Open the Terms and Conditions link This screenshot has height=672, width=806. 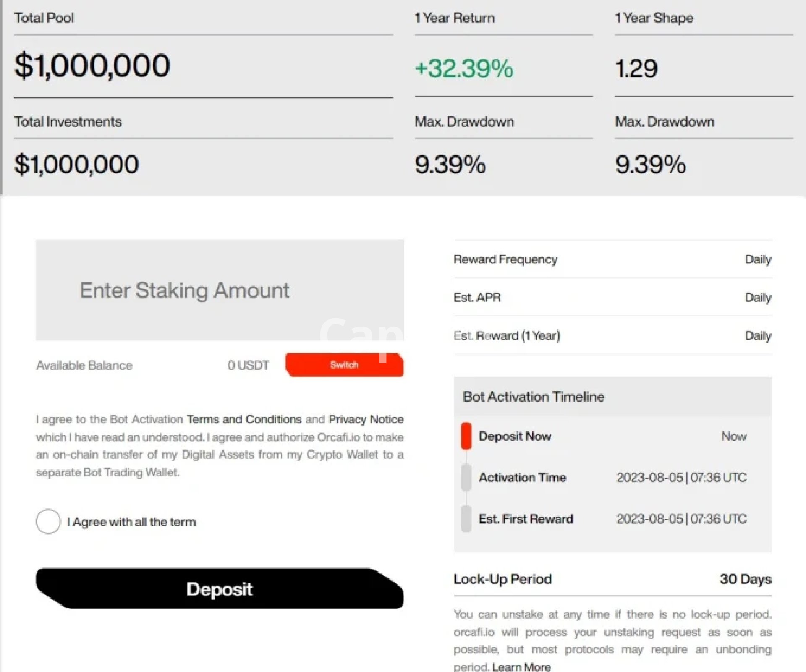[x=244, y=419]
